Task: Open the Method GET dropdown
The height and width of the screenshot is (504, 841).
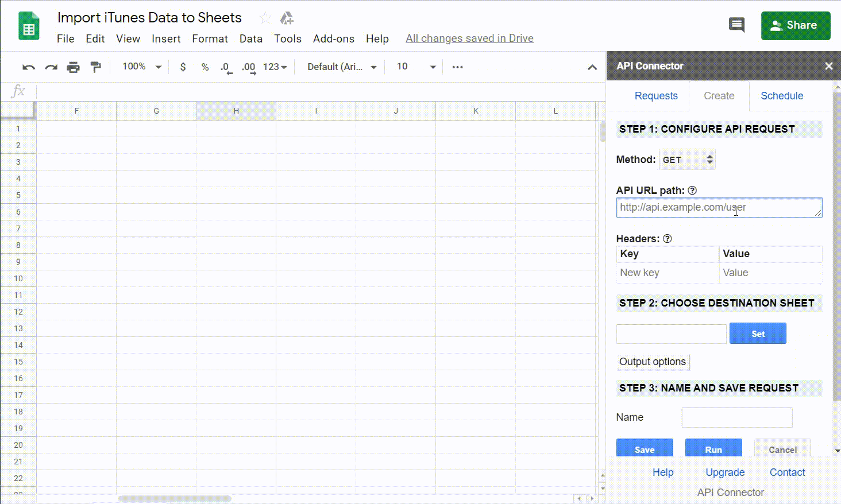Action: pyautogui.click(x=687, y=159)
